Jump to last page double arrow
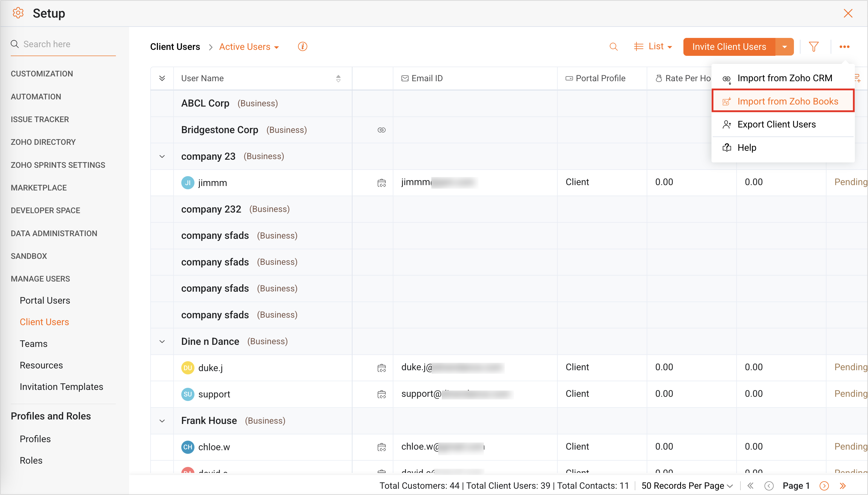The width and height of the screenshot is (868, 495). click(x=843, y=485)
